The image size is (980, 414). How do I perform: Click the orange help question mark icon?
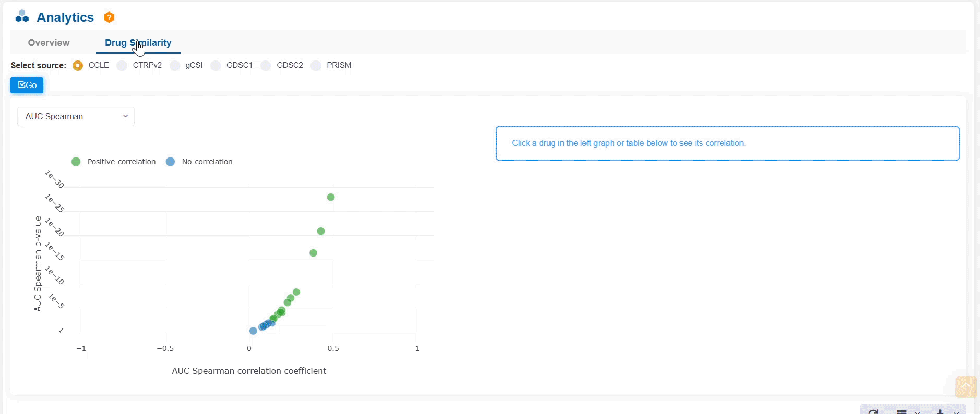109,18
